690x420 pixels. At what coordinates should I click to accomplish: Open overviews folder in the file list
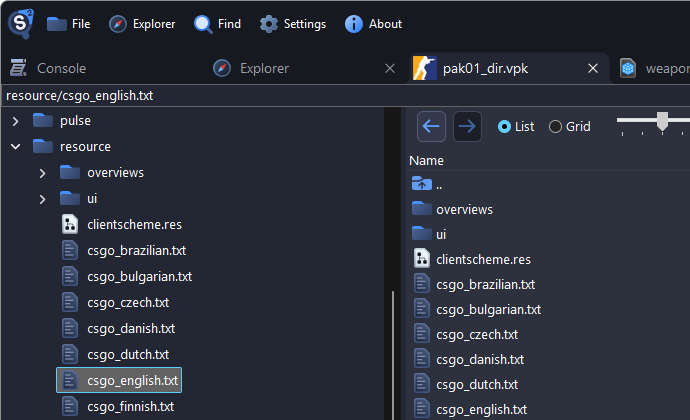tap(452, 210)
